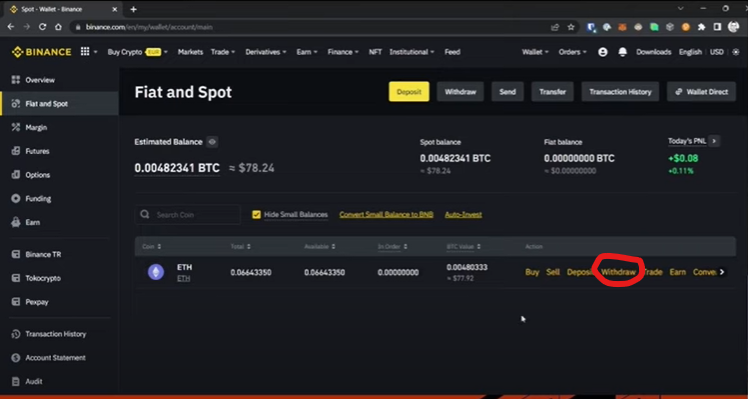The image size is (748, 399).
Task: Open Markets in the top navigation
Action: (190, 52)
